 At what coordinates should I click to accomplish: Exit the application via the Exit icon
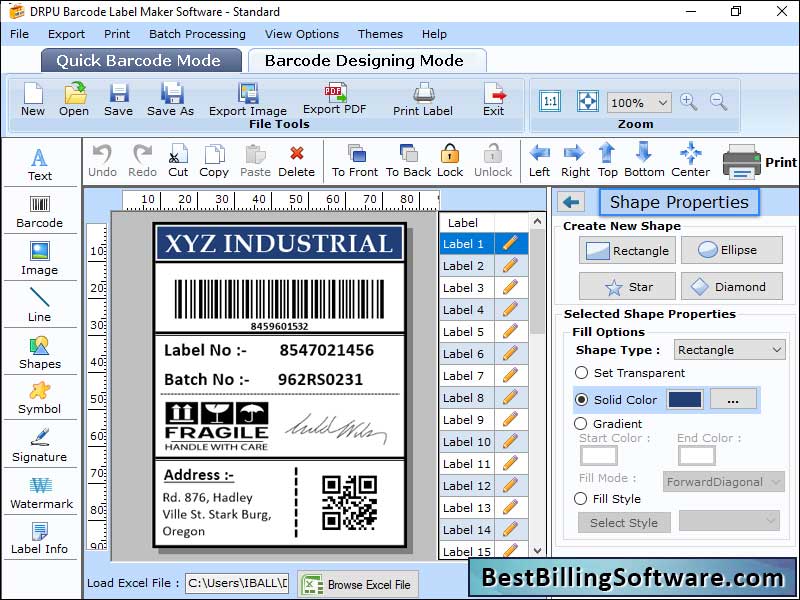point(494,99)
